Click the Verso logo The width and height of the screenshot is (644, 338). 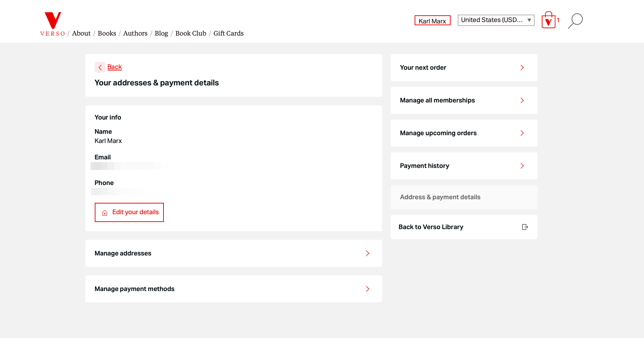53,24
